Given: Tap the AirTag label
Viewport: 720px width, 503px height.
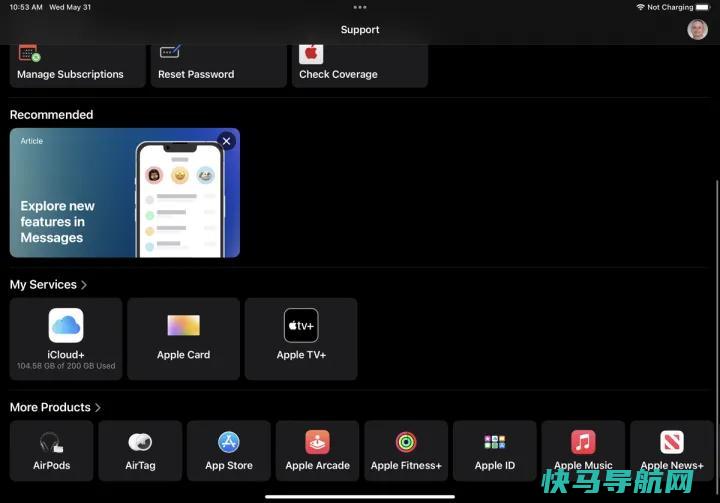Looking at the screenshot, I should [140, 466].
